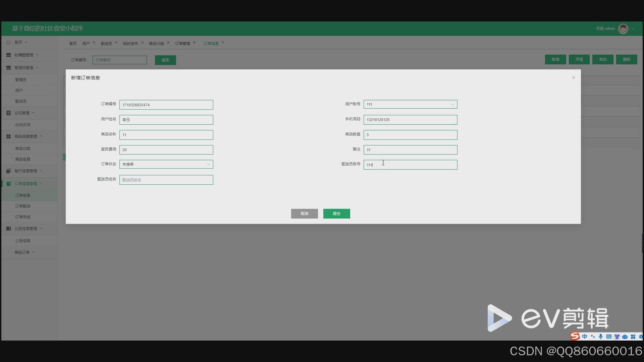Image resolution: width=644 pixels, height=362 pixels.
Task: Click the 公告信息管理 sidebar icon
Action: (x=9, y=229)
